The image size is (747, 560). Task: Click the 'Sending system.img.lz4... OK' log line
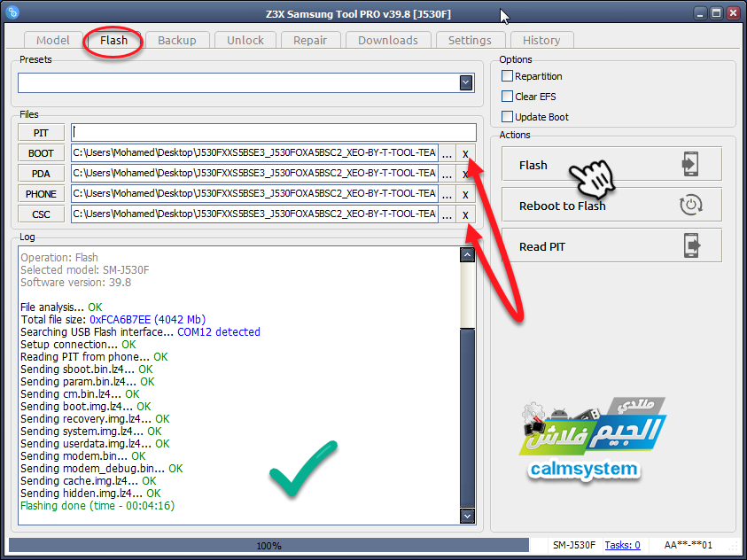[91, 432]
